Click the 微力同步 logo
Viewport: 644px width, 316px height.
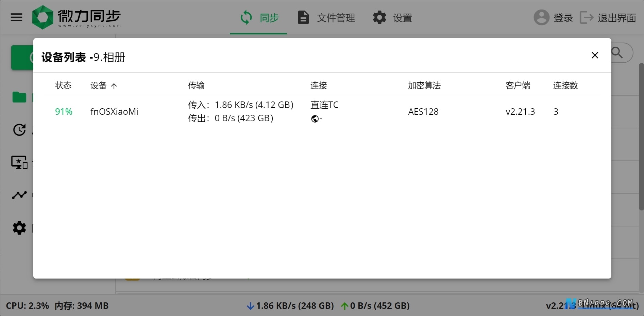pyautogui.click(x=77, y=17)
